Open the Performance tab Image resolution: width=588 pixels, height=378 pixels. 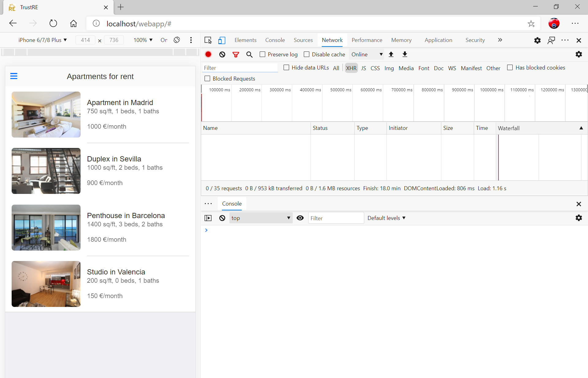click(x=367, y=40)
